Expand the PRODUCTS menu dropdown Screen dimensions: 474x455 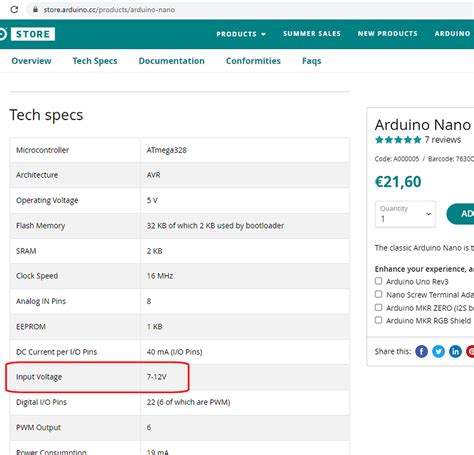(x=241, y=34)
